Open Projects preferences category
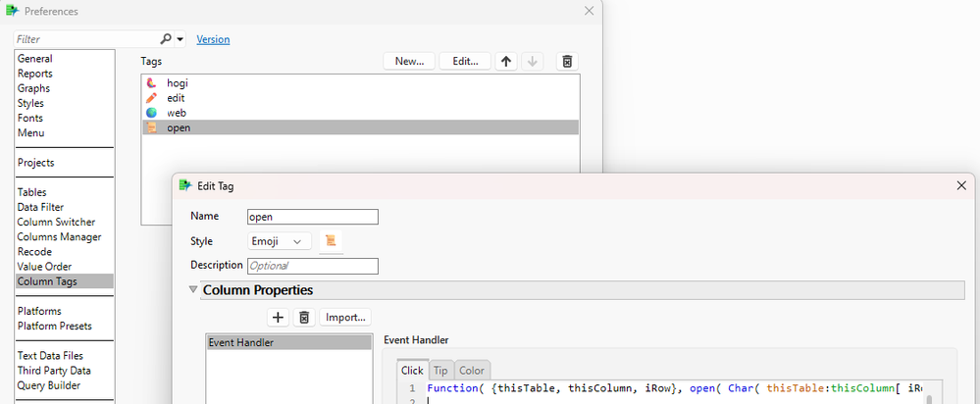This screenshot has height=404, width=980. pos(35,163)
